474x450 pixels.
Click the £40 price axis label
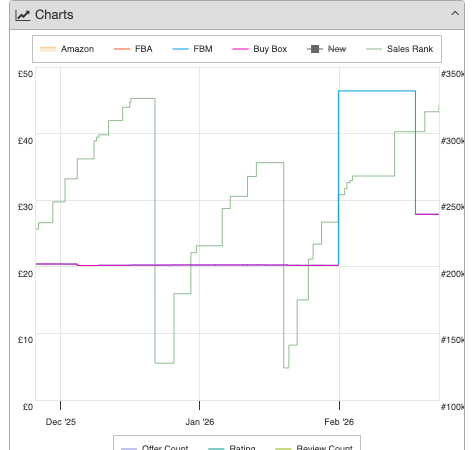[25, 141]
